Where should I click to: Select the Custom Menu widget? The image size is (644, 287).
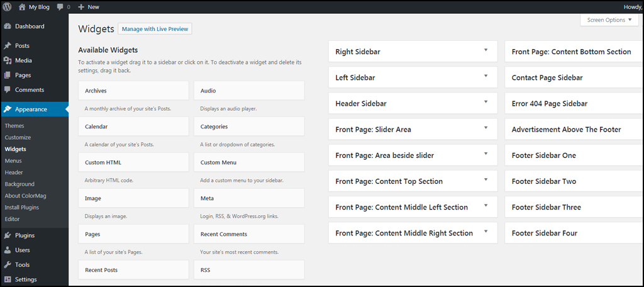[249, 162]
